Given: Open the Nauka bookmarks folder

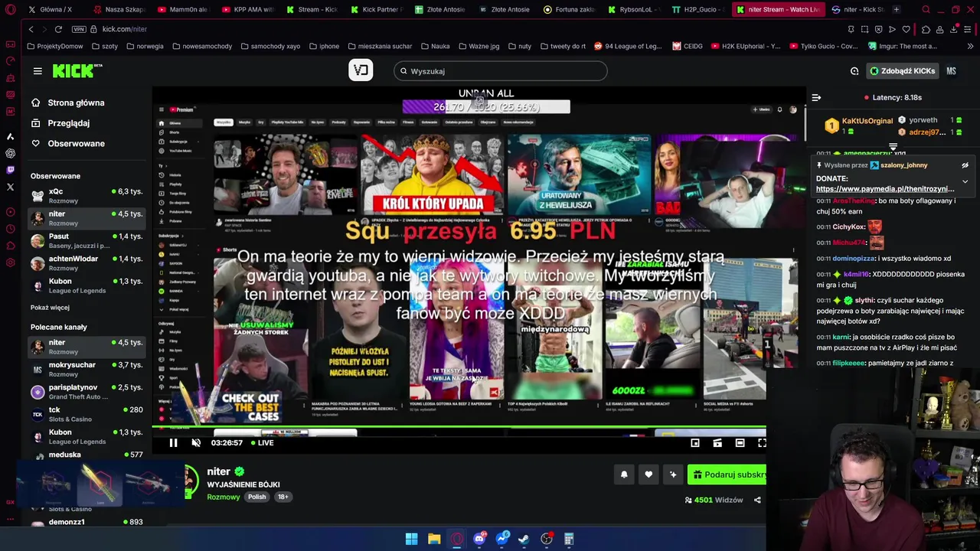Looking at the screenshot, I should tap(435, 46).
